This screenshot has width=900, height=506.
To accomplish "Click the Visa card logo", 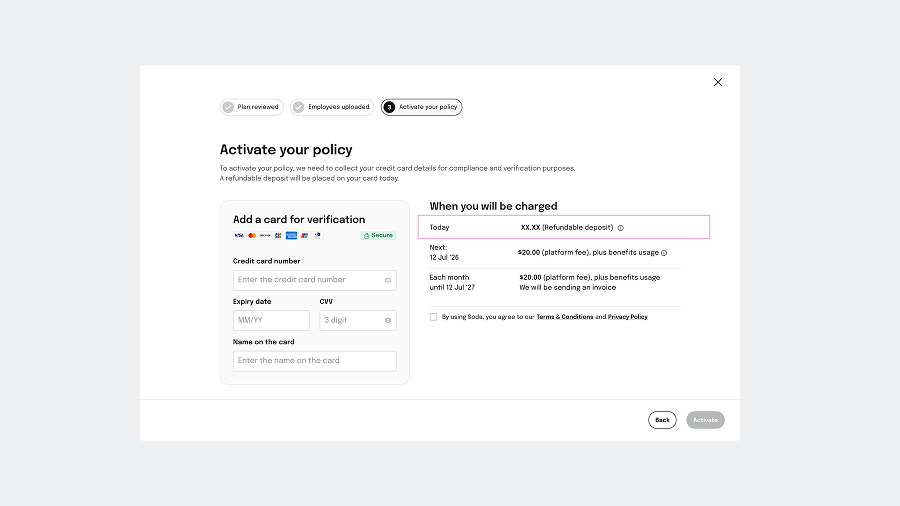I will (239, 236).
